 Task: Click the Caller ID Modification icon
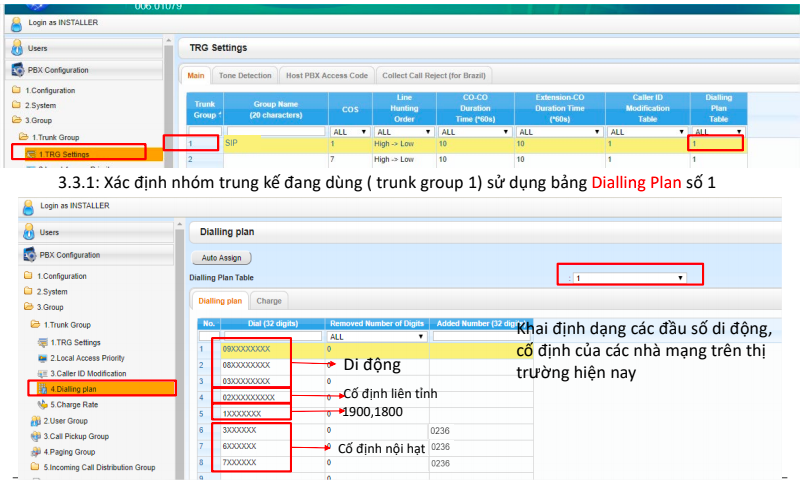point(42,373)
